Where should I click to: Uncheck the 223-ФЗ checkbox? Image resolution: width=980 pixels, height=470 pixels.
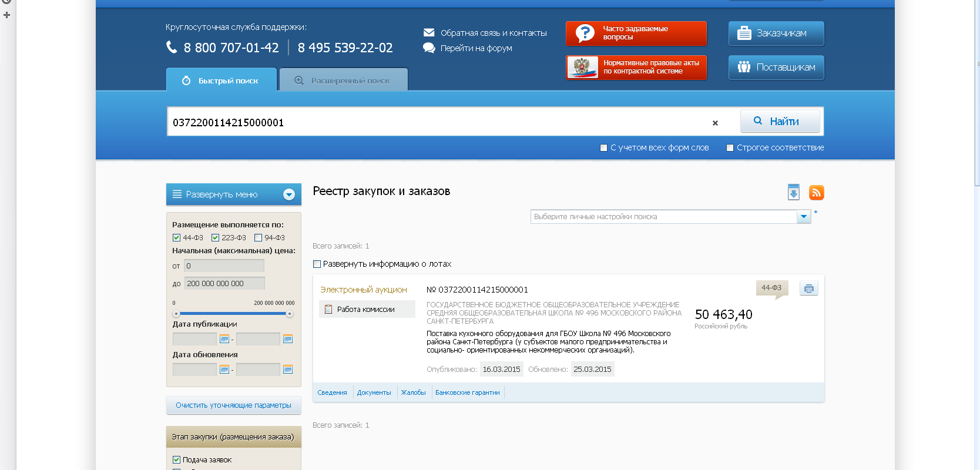tap(215, 238)
